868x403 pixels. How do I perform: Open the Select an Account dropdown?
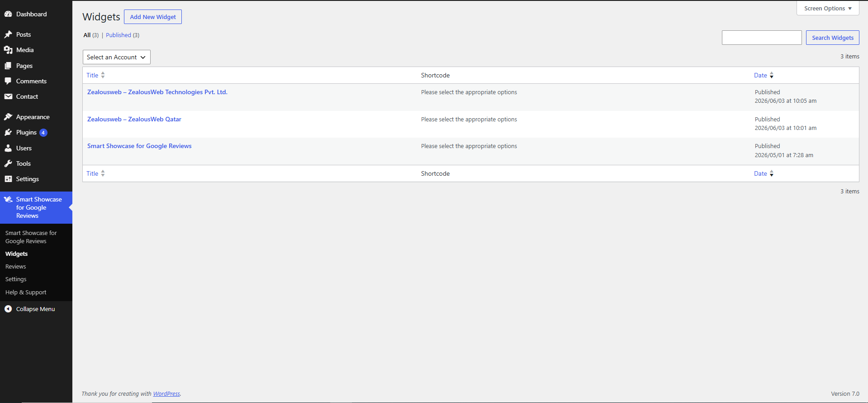(x=117, y=57)
